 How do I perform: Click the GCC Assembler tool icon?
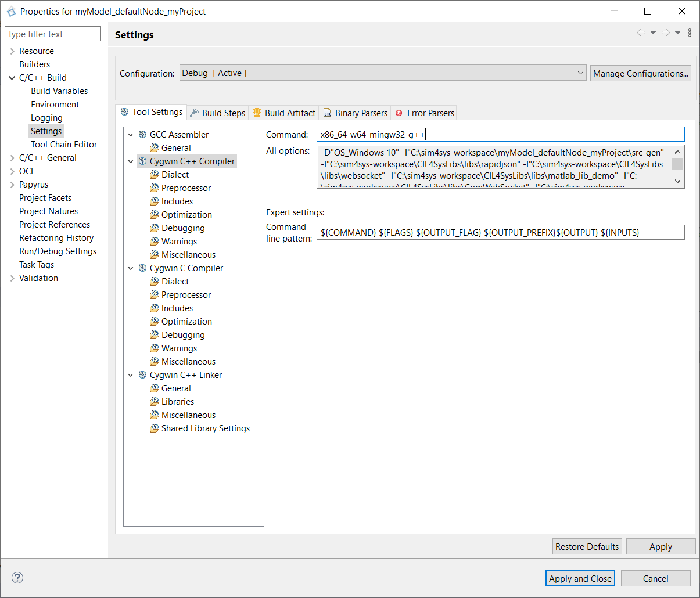coord(142,135)
